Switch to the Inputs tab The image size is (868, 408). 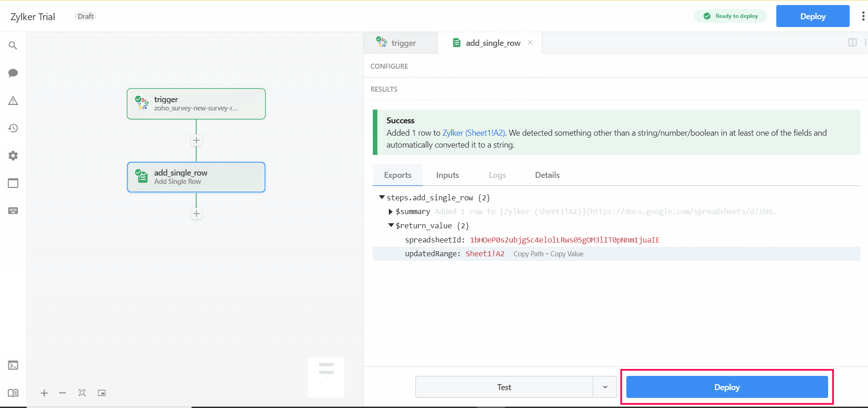(448, 175)
